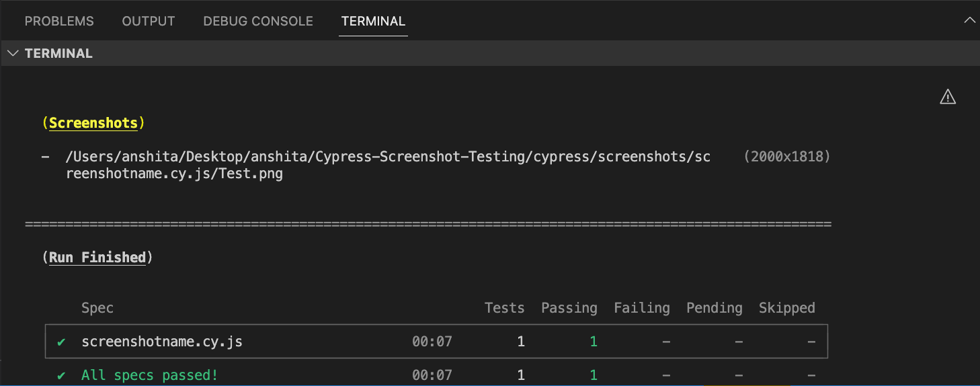
Task: Click the Skipped column header
Action: [x=787, y=308]
